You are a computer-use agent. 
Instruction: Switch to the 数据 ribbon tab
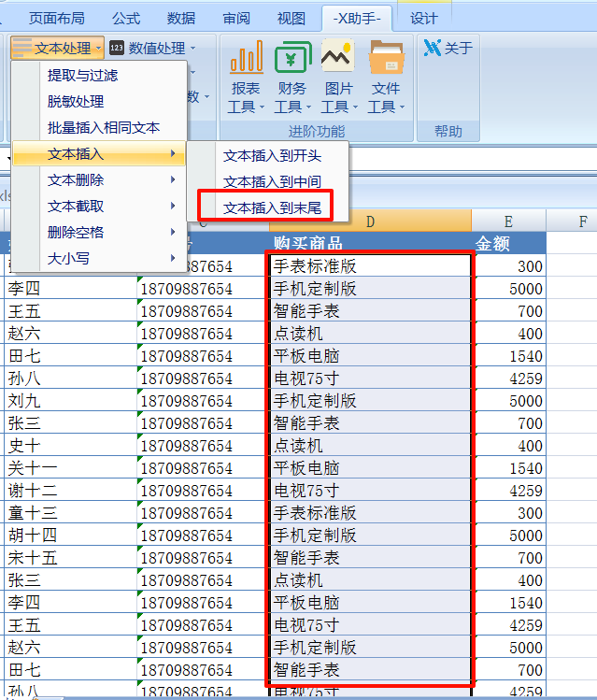(181, 19)
